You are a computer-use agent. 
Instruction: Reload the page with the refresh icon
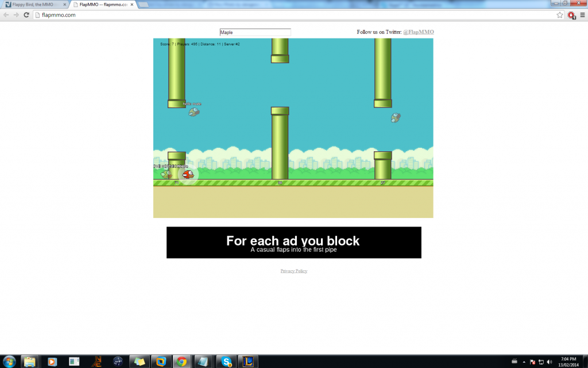pos(26,15)
